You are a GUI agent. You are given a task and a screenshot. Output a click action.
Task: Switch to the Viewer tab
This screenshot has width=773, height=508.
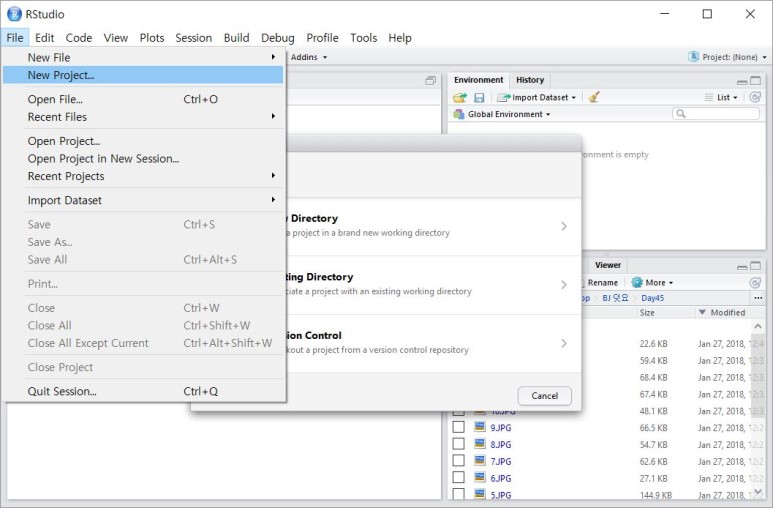pos(607,265)
